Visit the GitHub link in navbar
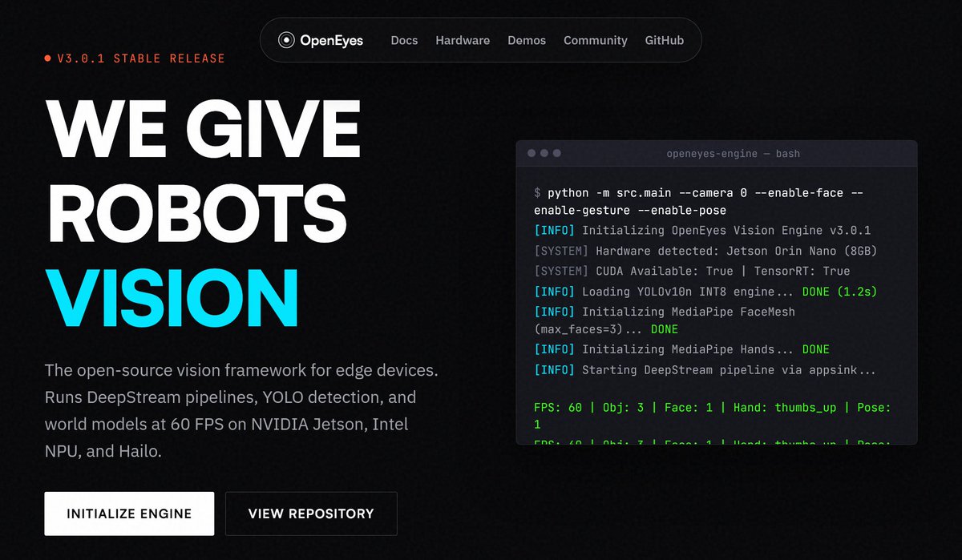This screenshot has height=560, width=962. (665, 40)
